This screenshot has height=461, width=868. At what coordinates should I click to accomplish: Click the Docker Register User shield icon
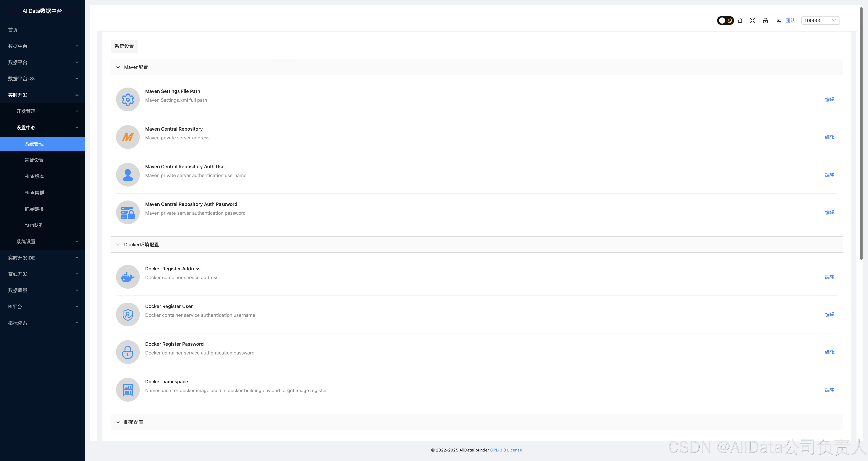(128, 315)
